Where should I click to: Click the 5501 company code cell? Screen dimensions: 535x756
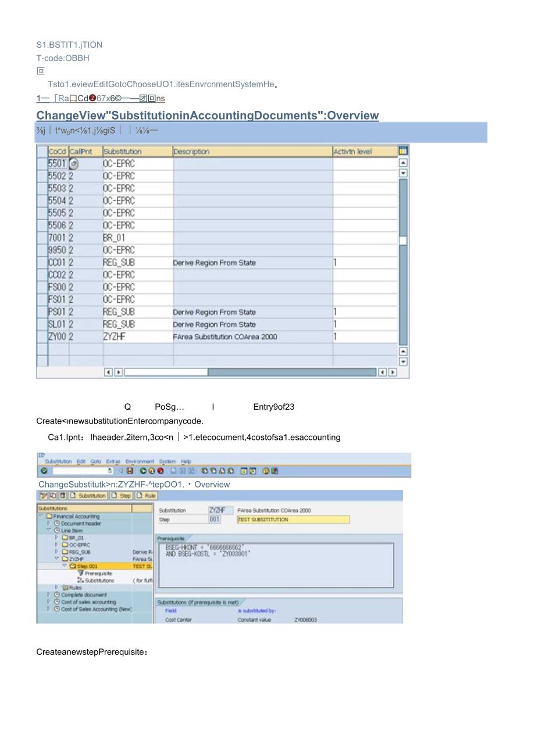click(x=58, y=164)
